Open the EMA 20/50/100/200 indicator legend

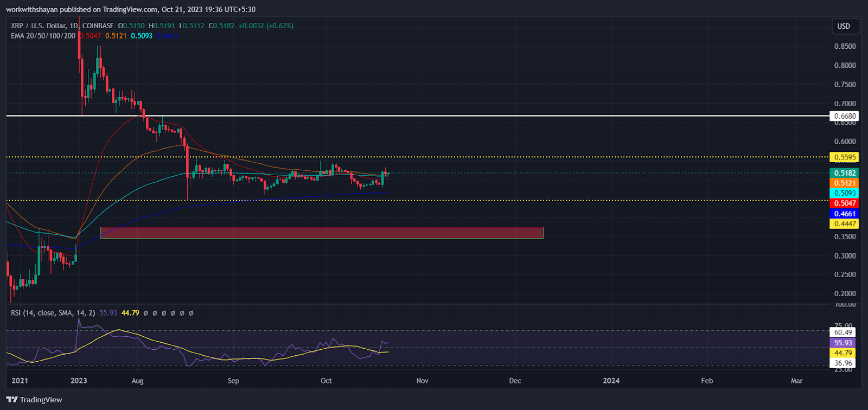point(43,36)
